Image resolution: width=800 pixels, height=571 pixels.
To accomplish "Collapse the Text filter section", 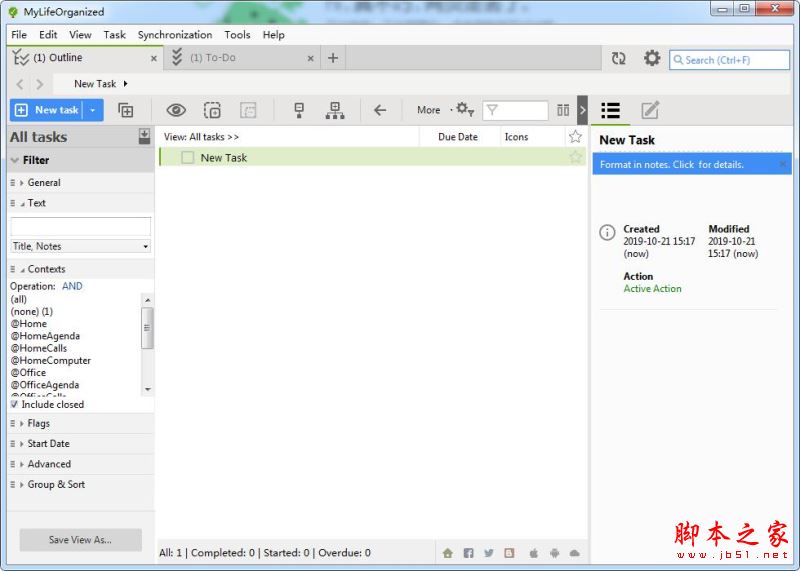I will pos(22,204).
